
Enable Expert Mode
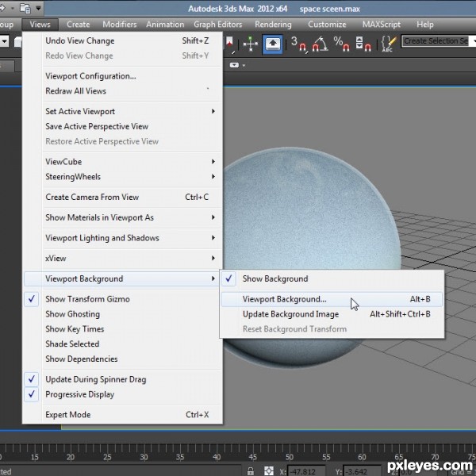coord(123,415)
